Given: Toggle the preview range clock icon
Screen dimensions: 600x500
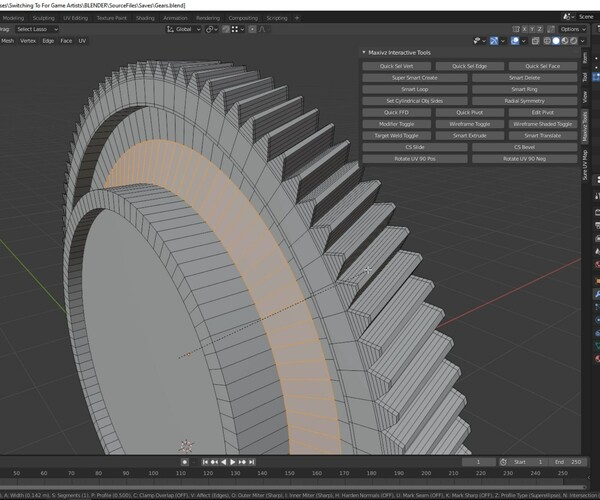Looking at the screenshot, I should 503,462.
